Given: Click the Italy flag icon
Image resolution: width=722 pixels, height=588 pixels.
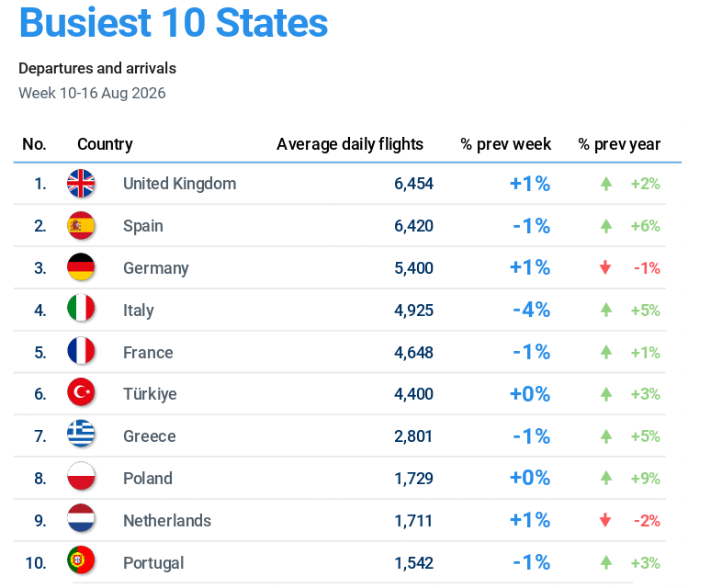Looking at the screenshot, I should [81, 309].
